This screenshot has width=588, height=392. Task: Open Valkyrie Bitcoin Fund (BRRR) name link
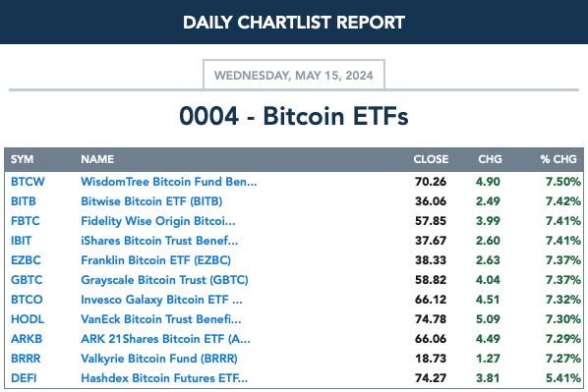[x=159, y=359]
